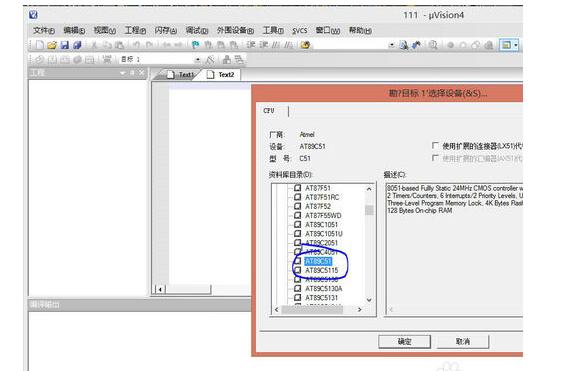Image resolution: width=587 pixels, height=371 pixels.
Task: Click device list scrollbar up arrow
Action: pyautogui.click(x=369, y=189)
